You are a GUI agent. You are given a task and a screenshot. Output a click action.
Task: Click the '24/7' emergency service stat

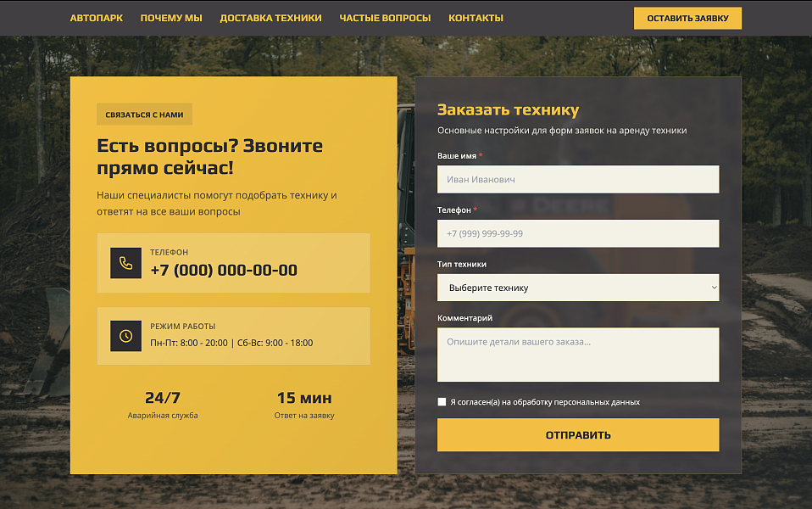(x=163, y=398)
